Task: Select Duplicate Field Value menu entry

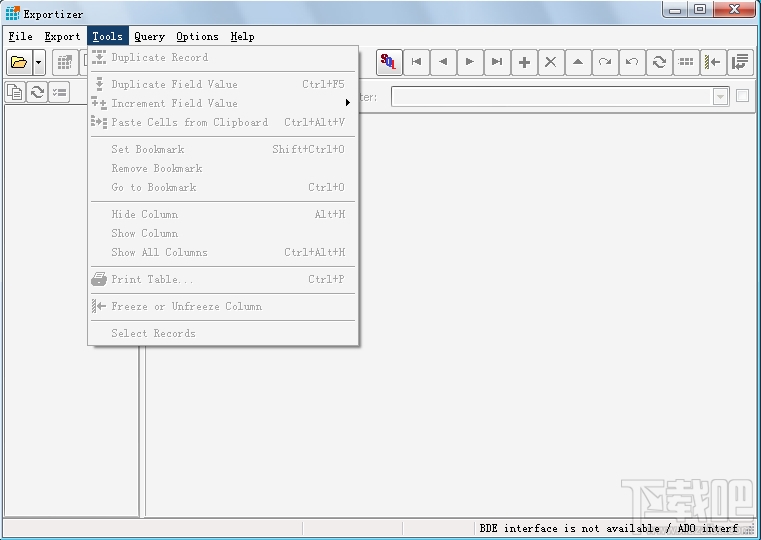Action: [223, 84]
